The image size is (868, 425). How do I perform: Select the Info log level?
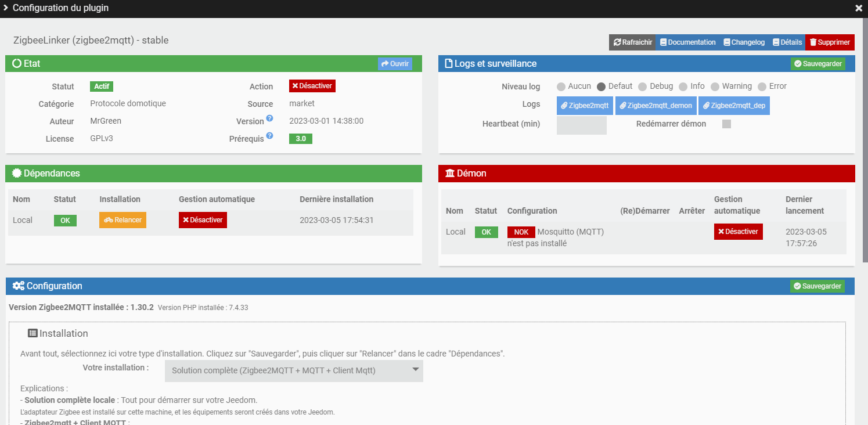click(x=683, y=87)
